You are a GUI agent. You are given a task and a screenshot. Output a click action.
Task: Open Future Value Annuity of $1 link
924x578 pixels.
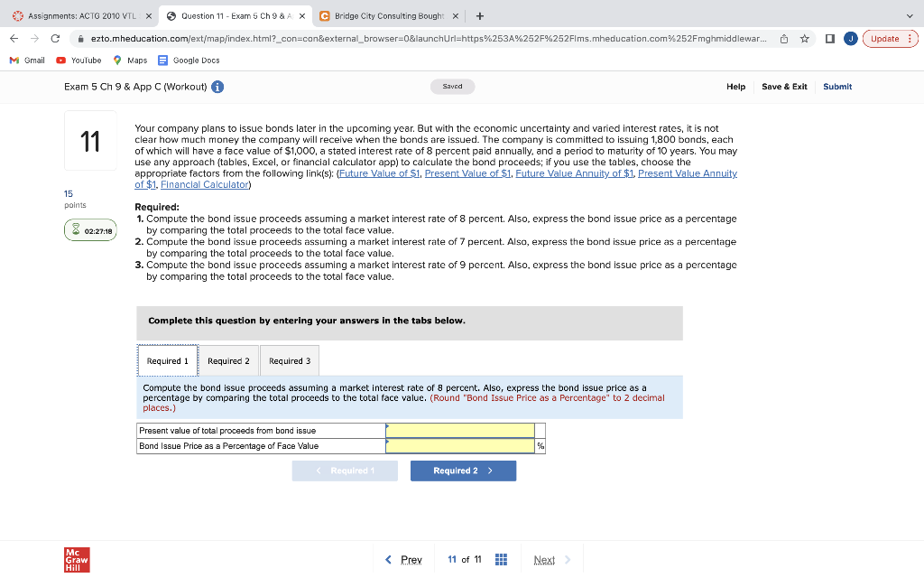point(575,173)
